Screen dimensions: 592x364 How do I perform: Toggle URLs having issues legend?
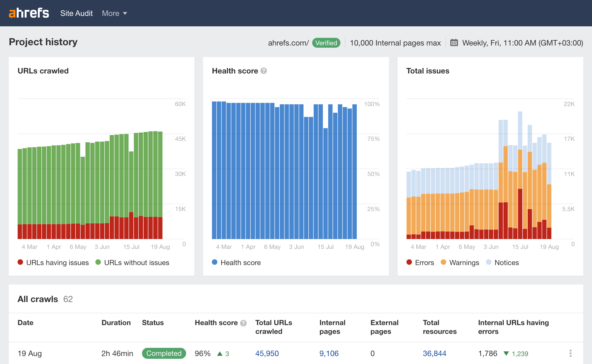pos(53,263)
